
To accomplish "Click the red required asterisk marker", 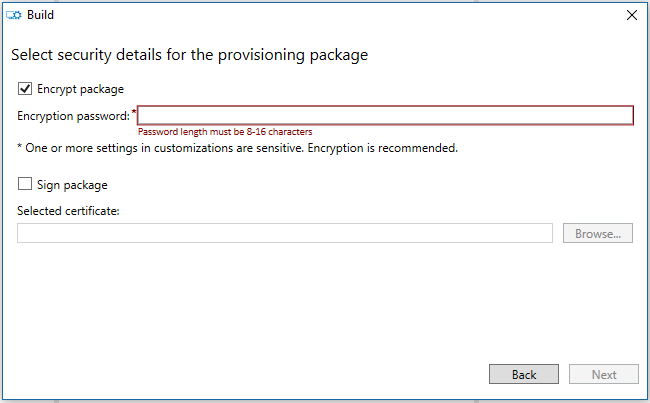I will point(134,113).
